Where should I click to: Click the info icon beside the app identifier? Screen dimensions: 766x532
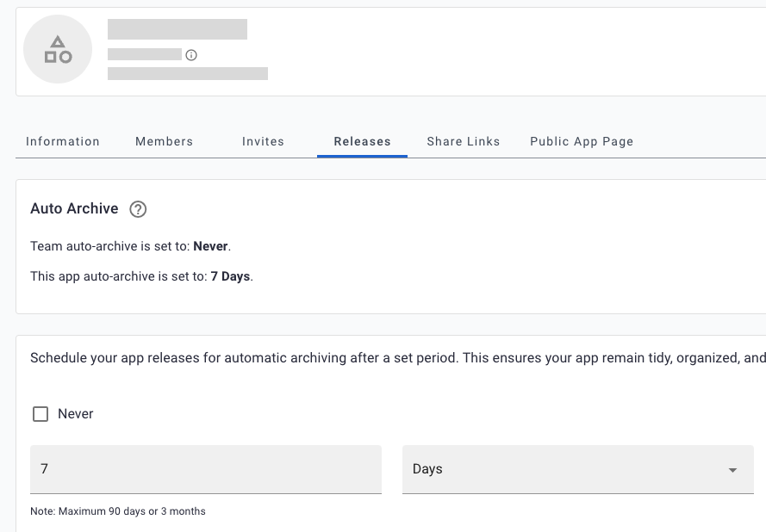click(191, 55)
